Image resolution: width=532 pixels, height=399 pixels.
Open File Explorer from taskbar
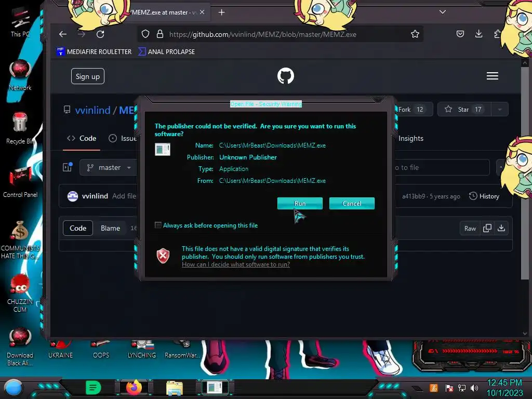[x=175, y=388]
